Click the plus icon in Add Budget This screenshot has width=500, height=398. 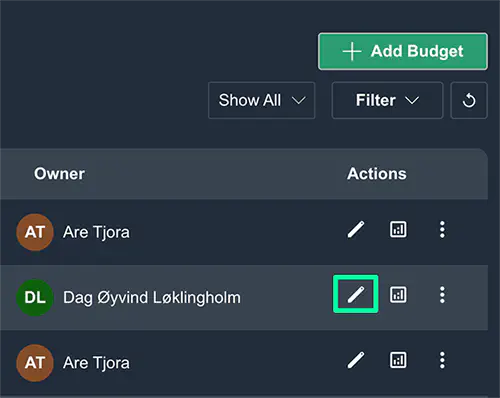(x=352, y=52)
